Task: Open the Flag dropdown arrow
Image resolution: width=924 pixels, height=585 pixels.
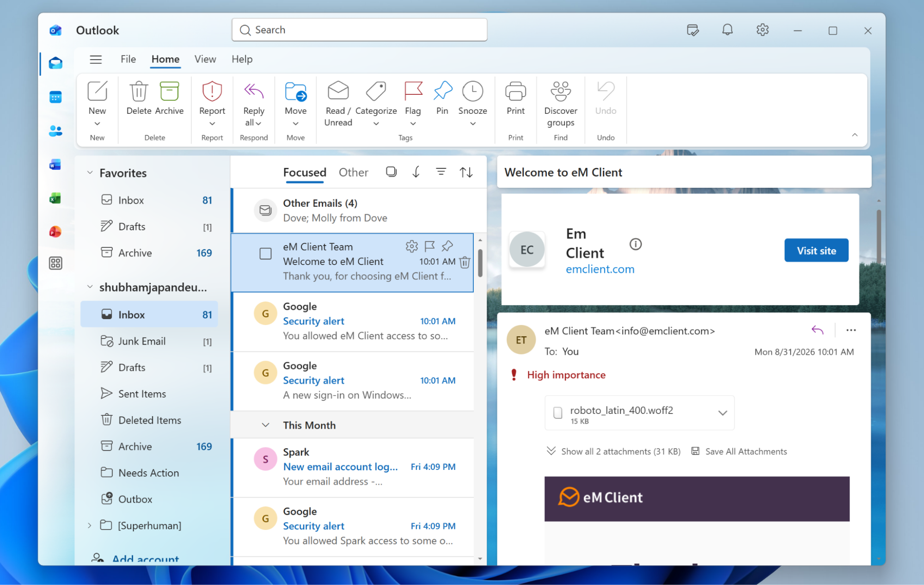Action: click(413, 123)
